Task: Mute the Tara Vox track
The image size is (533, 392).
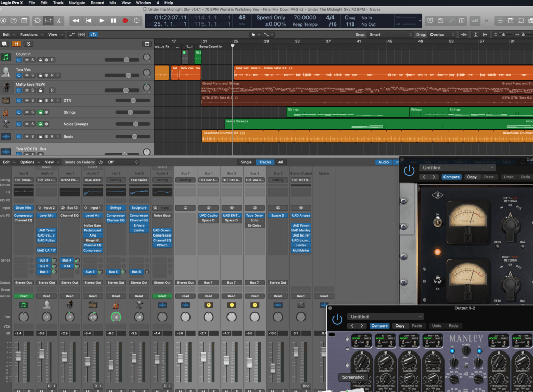Action: point(26,75)
